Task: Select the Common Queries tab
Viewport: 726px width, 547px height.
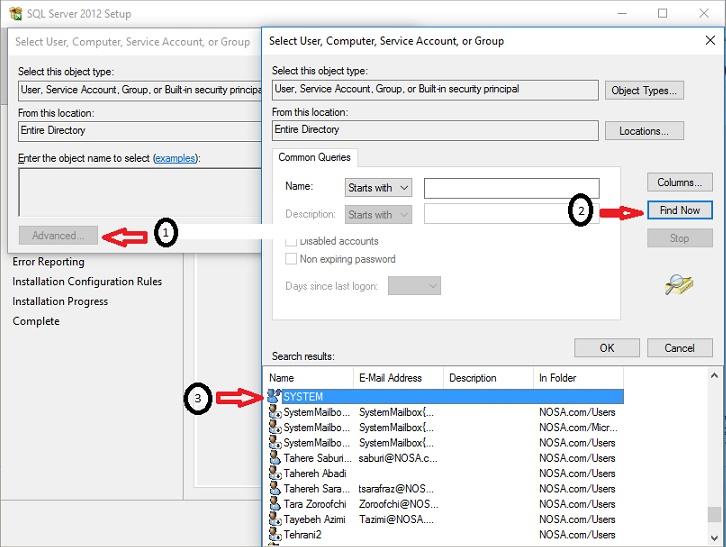Action: (314, 157)
